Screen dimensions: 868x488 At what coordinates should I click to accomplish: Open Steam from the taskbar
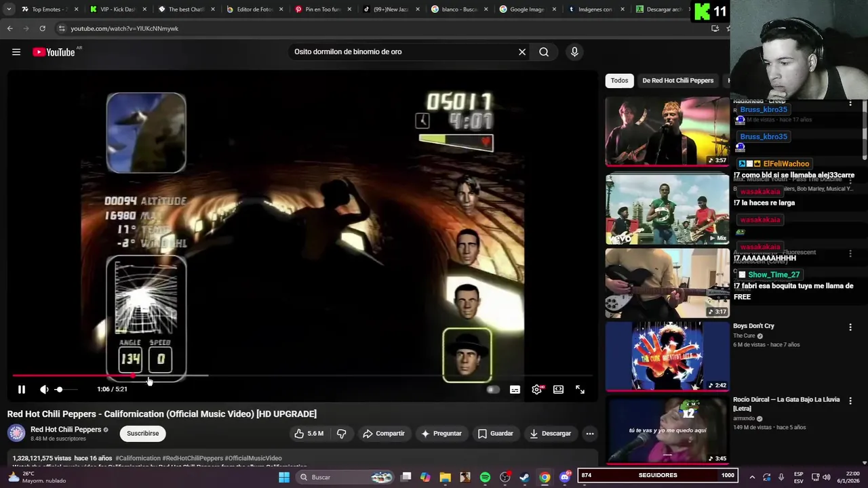(524, 477)
